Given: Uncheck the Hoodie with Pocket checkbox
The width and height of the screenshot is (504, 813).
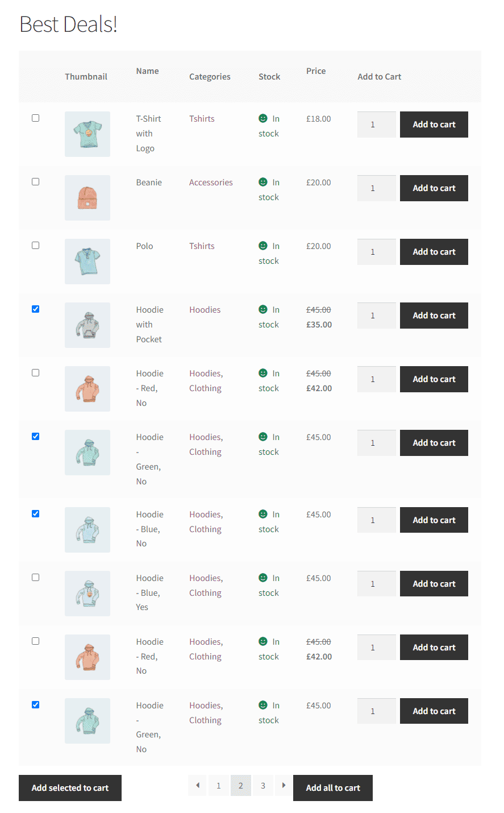Looking at the screenshot, I should pyautogui.click(x=36, y=309).
